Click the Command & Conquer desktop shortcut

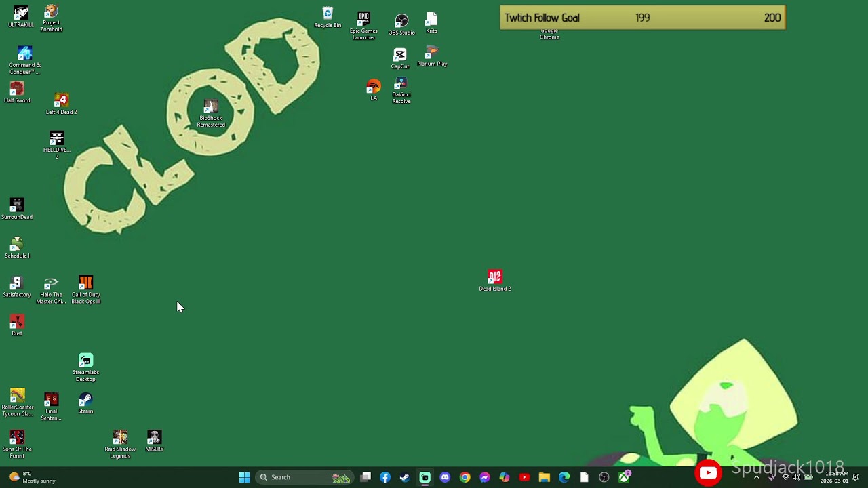pyautogui.click(x=24, y=60)
